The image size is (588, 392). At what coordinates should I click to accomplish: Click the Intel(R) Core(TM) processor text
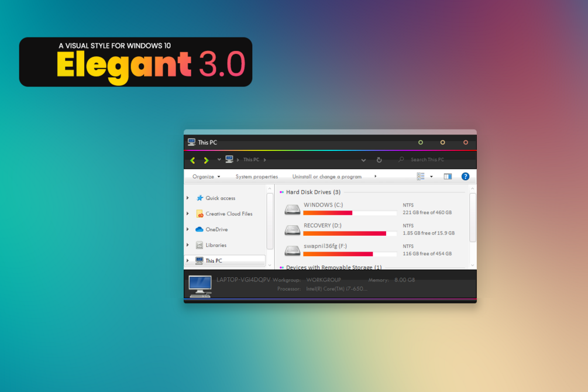click(336, 289)
